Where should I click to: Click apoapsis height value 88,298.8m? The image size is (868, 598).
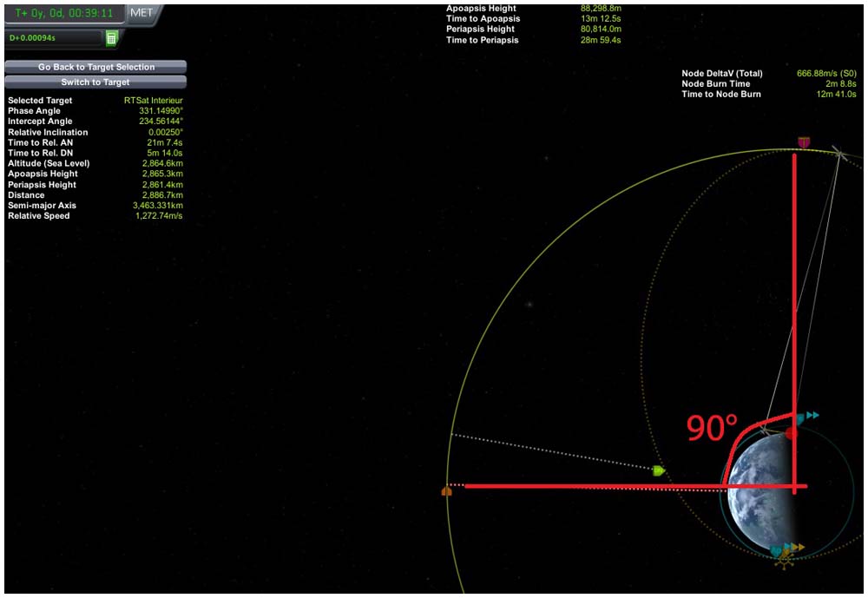coord(601,9)
